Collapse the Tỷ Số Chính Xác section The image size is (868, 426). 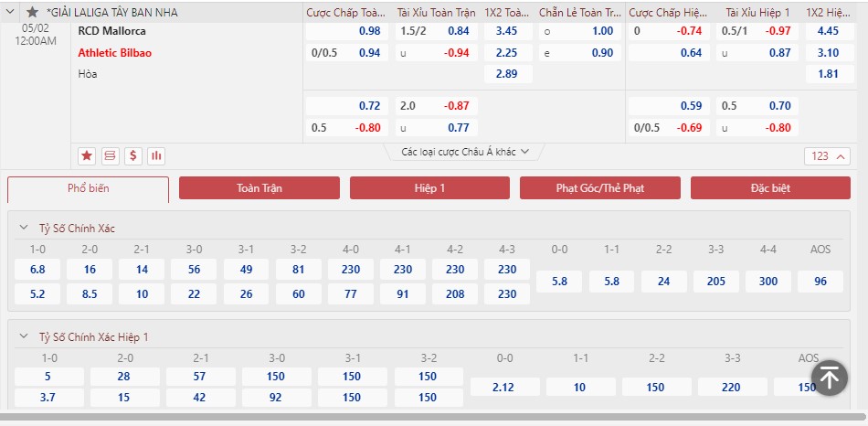pos(23,228)
